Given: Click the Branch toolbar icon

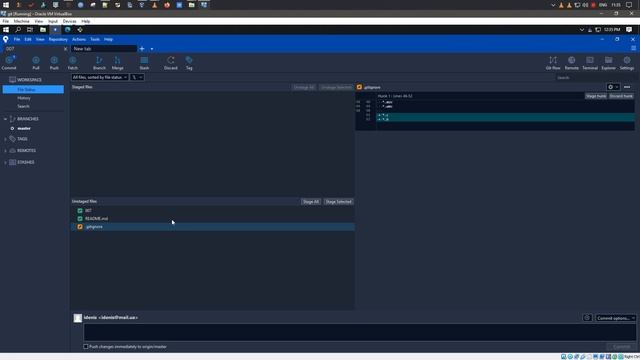Looking at the screenshot, I should [99, 63].
